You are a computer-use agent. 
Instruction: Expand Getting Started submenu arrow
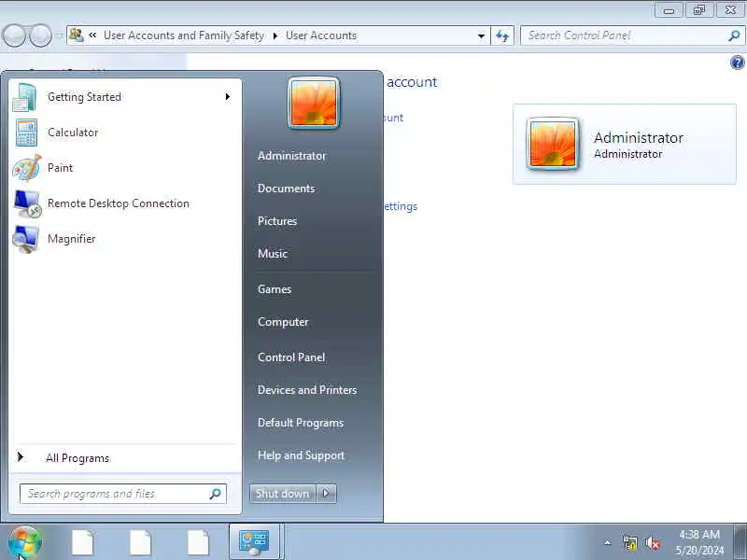228,97
